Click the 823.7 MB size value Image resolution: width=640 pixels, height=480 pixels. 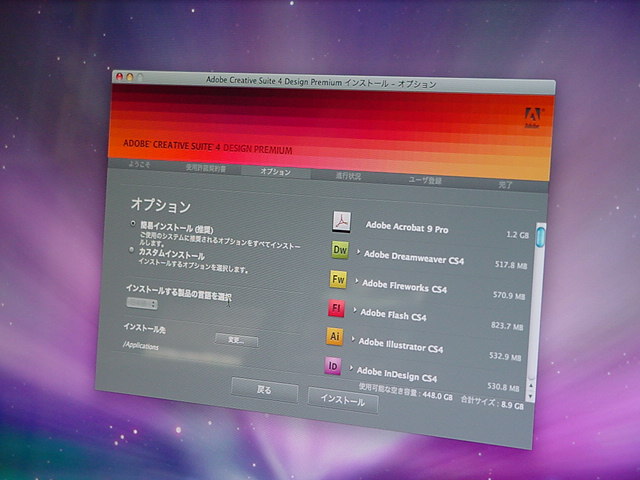coord(507,326)
